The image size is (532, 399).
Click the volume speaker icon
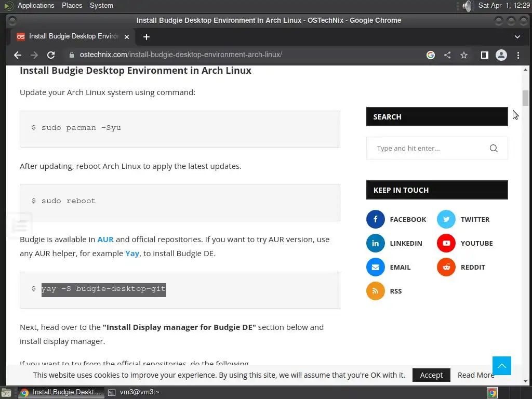[468, 6]
